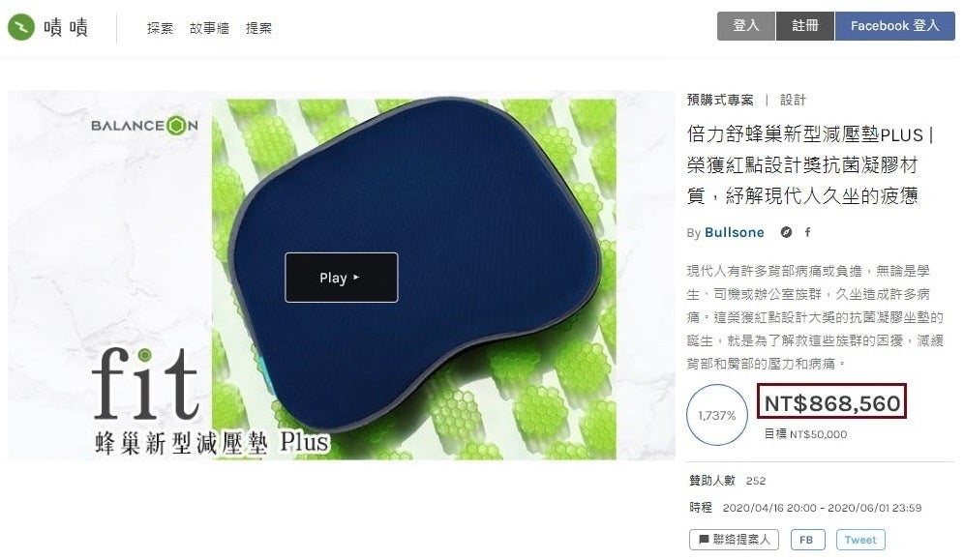Open Bullsone's Facebook page icon
The width and height of the screenshot is (964, 560).
click(808, 232)
